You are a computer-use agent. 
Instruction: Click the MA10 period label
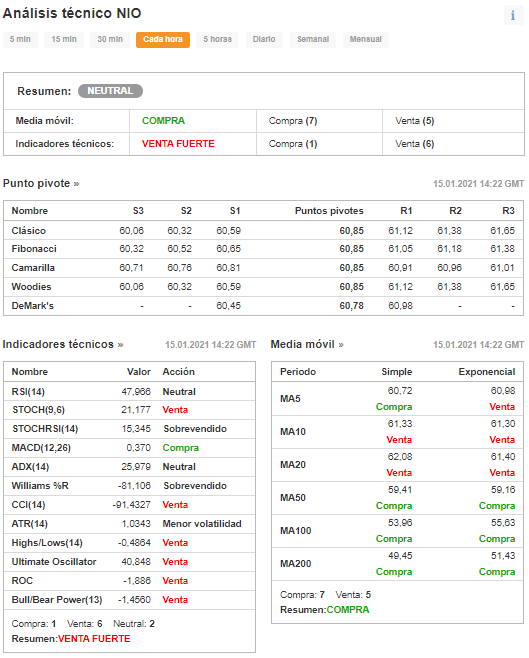(293, 432)
